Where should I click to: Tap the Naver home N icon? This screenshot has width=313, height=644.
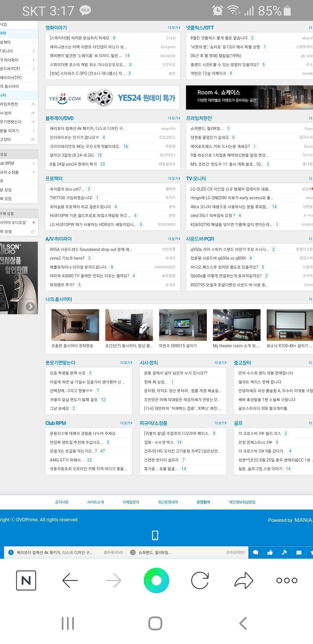(x=26, y=580)
